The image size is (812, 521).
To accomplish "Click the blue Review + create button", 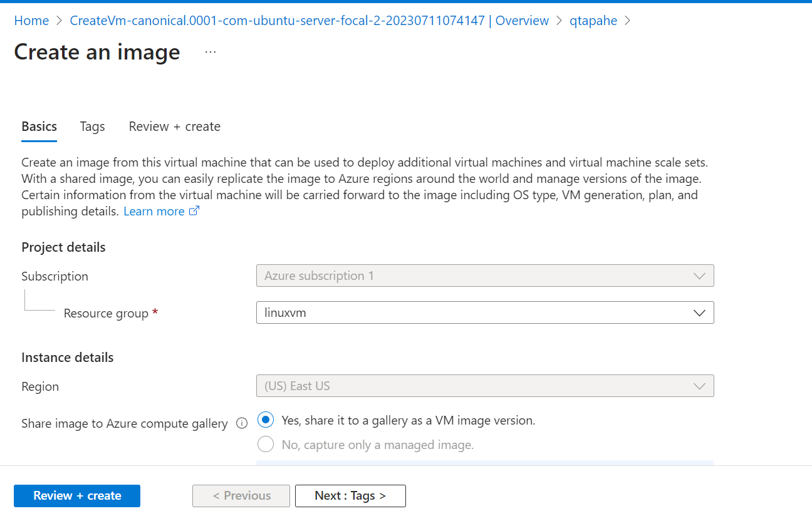I will [x=76, y=495].
